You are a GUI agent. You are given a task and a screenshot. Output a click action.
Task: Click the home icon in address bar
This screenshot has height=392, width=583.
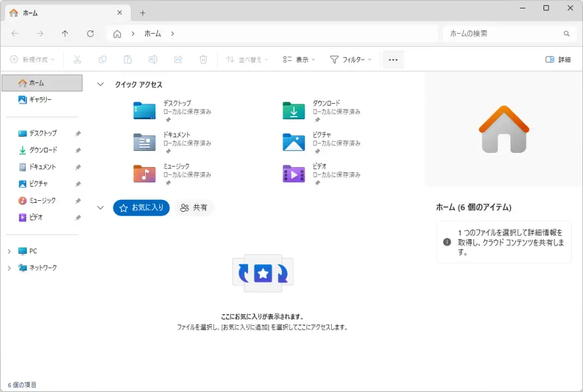117,34
